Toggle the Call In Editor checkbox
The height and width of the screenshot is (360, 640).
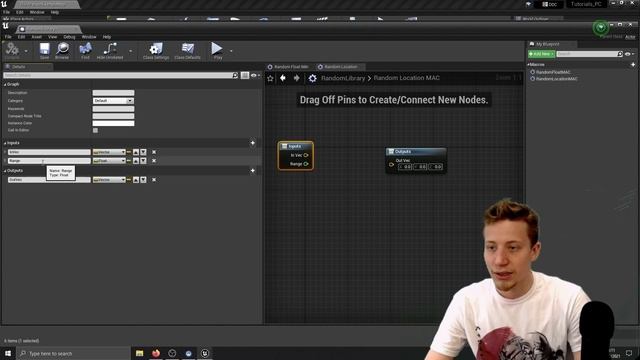(95, 130)
